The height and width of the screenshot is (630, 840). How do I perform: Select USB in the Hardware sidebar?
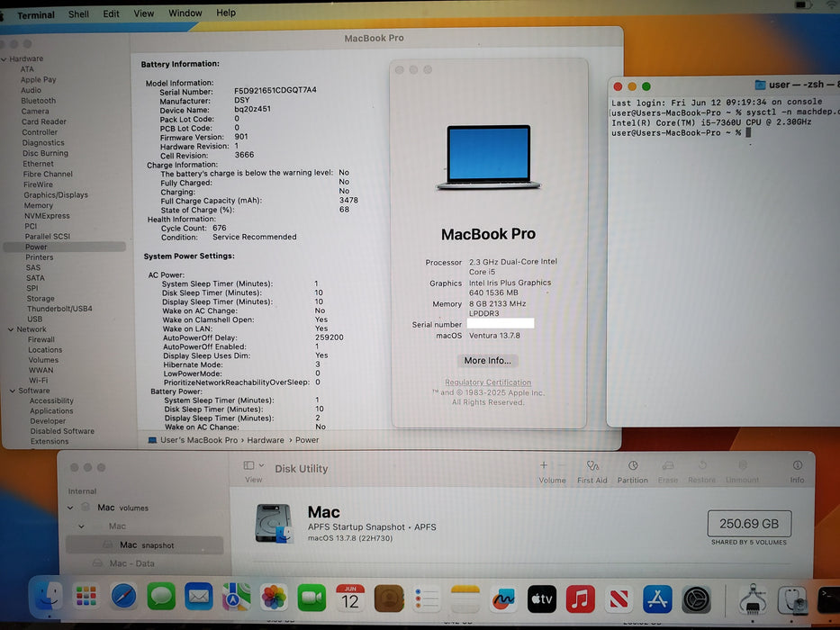pyautogui.click(x=35, y=319)
